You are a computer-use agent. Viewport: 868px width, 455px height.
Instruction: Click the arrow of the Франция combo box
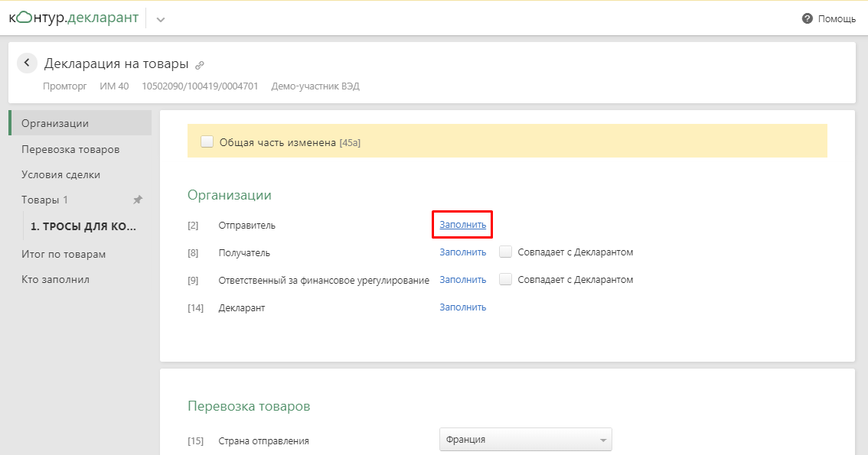[603, 440]
